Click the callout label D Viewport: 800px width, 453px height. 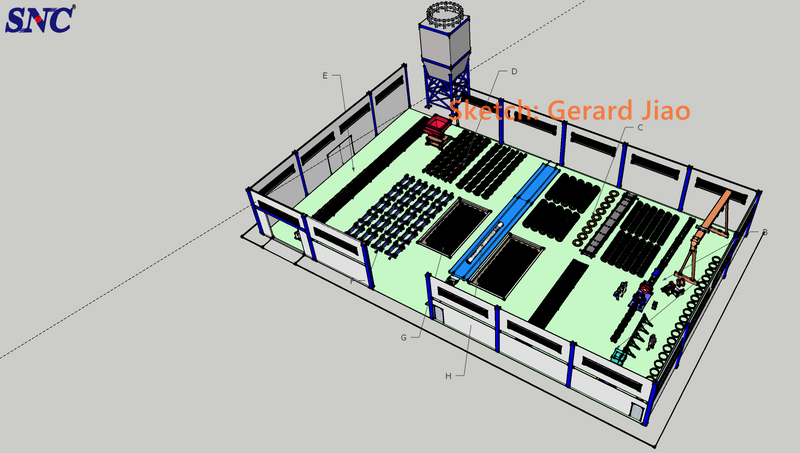click(x=513, y=72)
